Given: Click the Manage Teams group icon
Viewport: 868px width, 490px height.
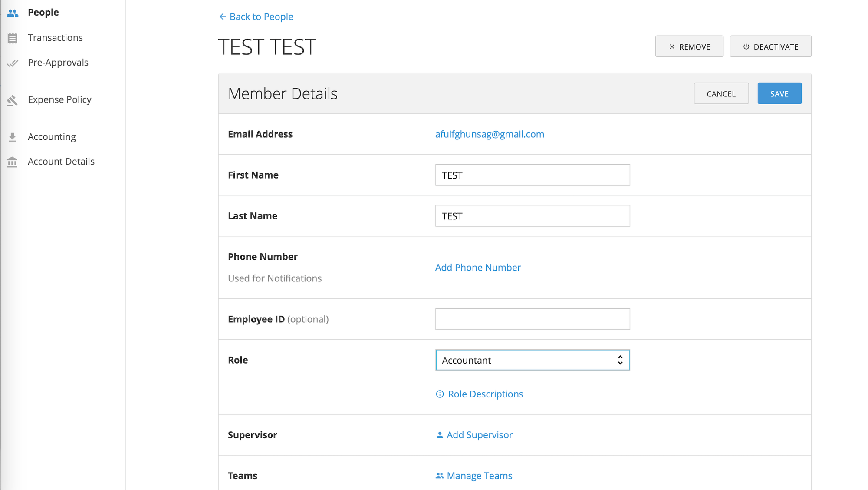Looking at the screenshot, I should pyautogui.click(x=440, y=476).
